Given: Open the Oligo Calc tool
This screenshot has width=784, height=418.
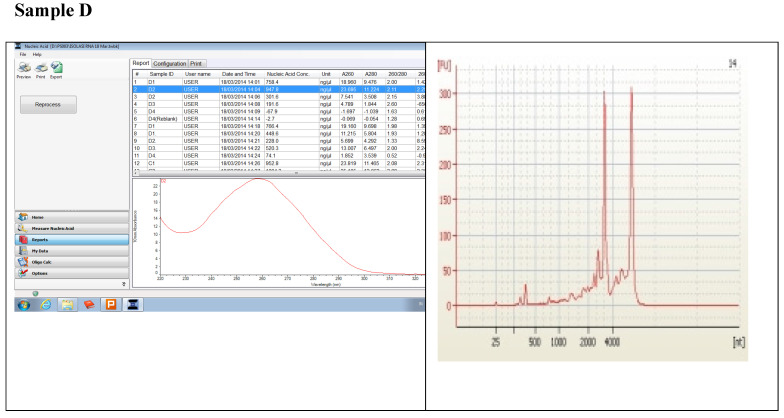Looking at the screenshot, I should [72, 262].
